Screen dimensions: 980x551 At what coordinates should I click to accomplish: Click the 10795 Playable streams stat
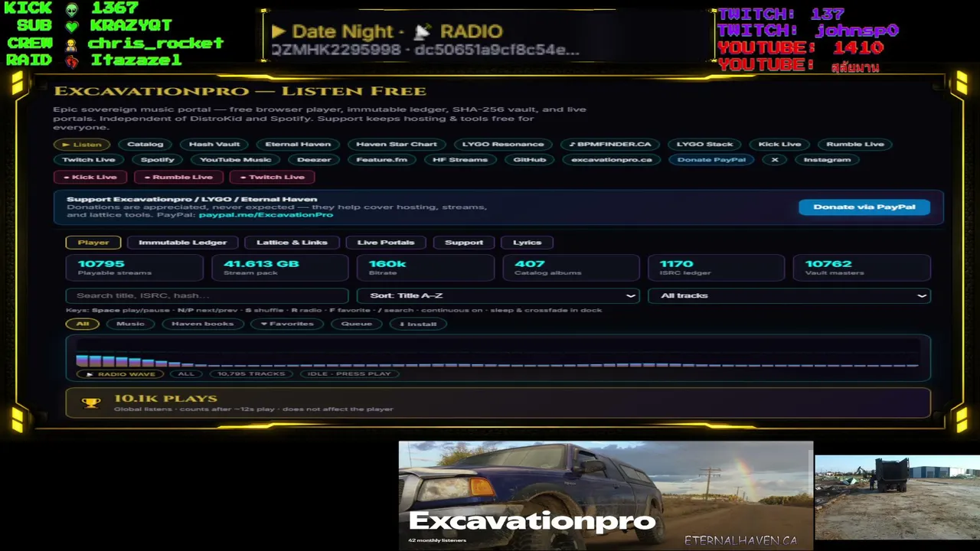(134, 268)
